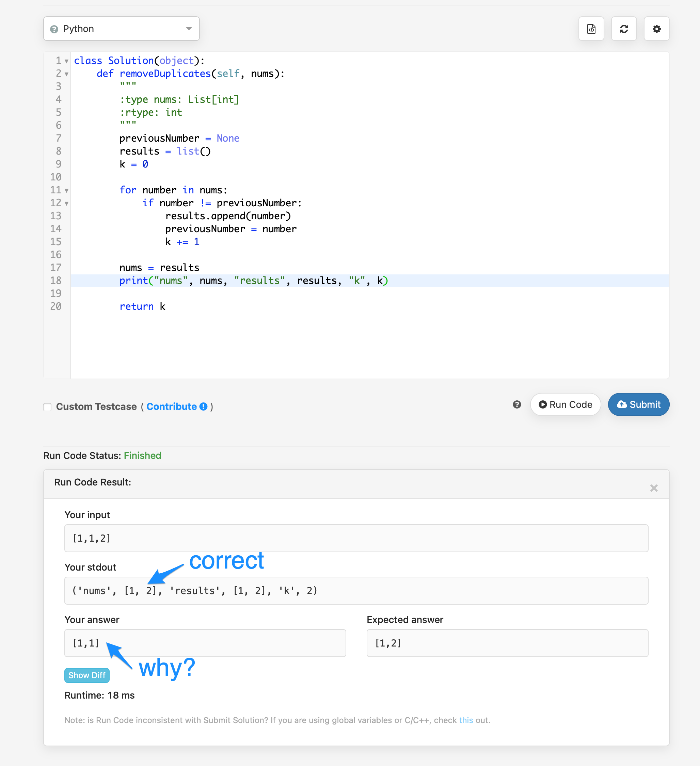Click the code snippet file icon
Image resolution: width=700 pixels, height=766 pixels.
(x=591, y=29)
